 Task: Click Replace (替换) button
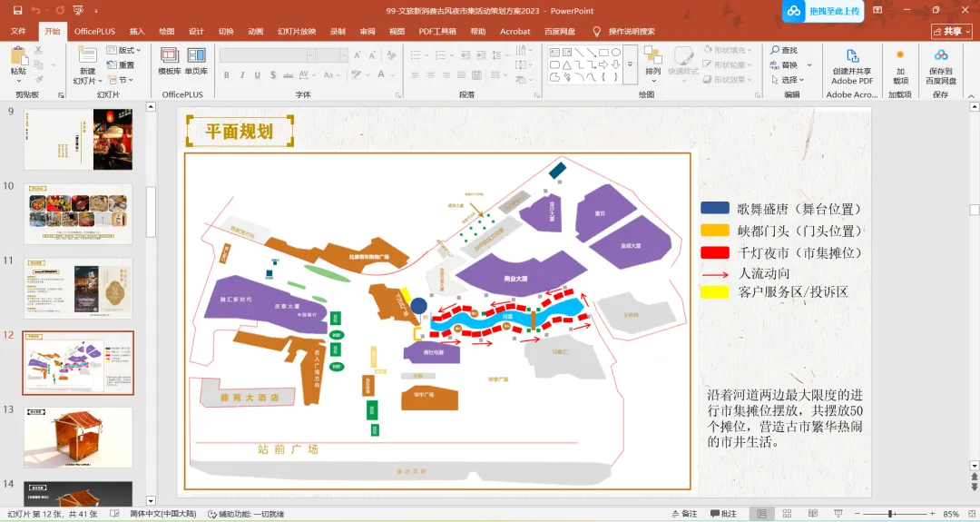click(x=784, y=65)
